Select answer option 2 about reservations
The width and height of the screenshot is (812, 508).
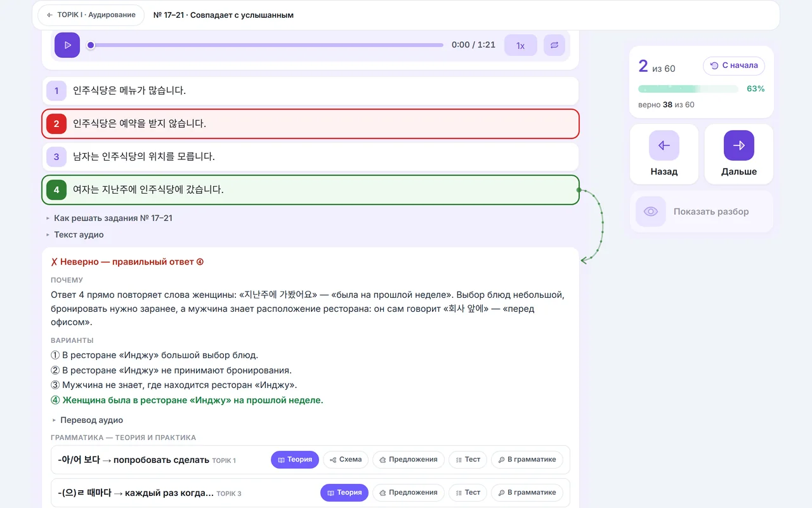pyautogui.click(x=310, y=124)
